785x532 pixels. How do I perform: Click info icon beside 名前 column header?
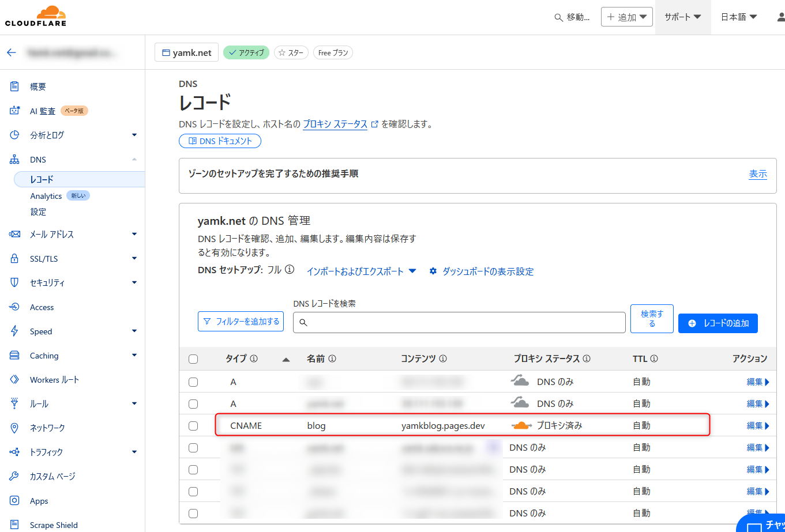point(332,359)
